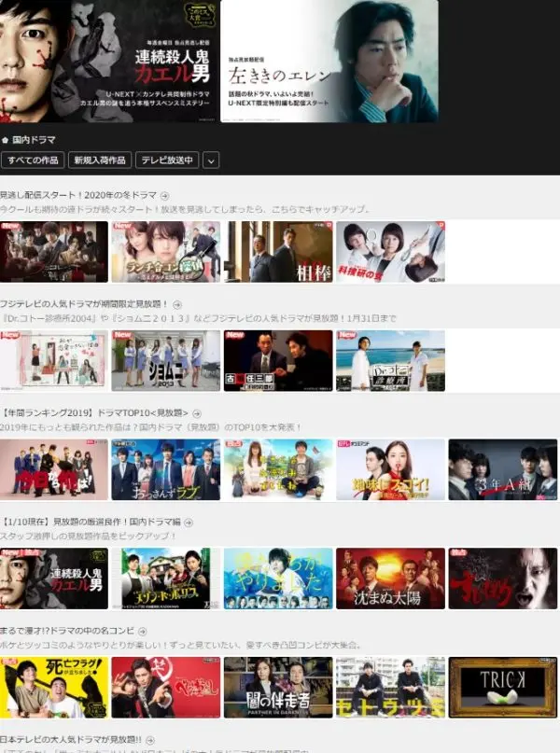The height and width of the screenshot is (753, 560).
Task: Open the セトウツミ thumbnail
Action: pyautogui.click(x=391, y=688)
